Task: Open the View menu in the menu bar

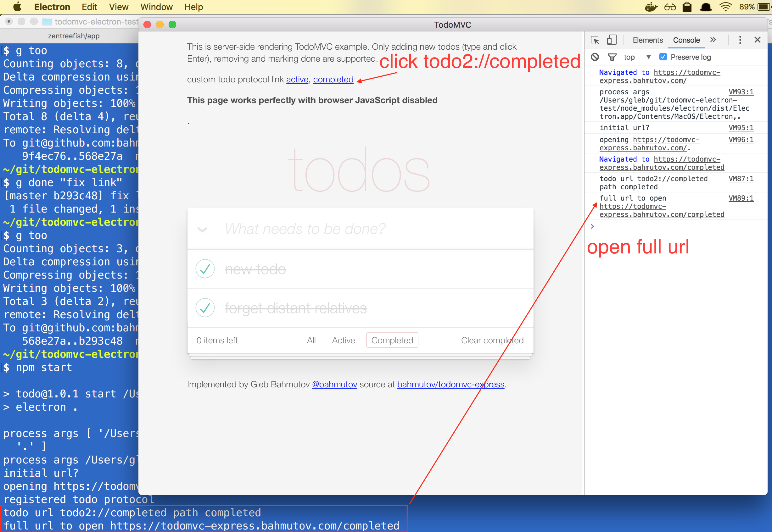Action: tap(118, 7)
